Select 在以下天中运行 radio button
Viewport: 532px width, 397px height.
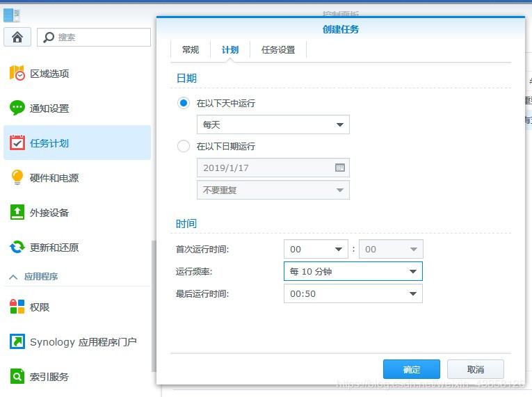point(184,103)
